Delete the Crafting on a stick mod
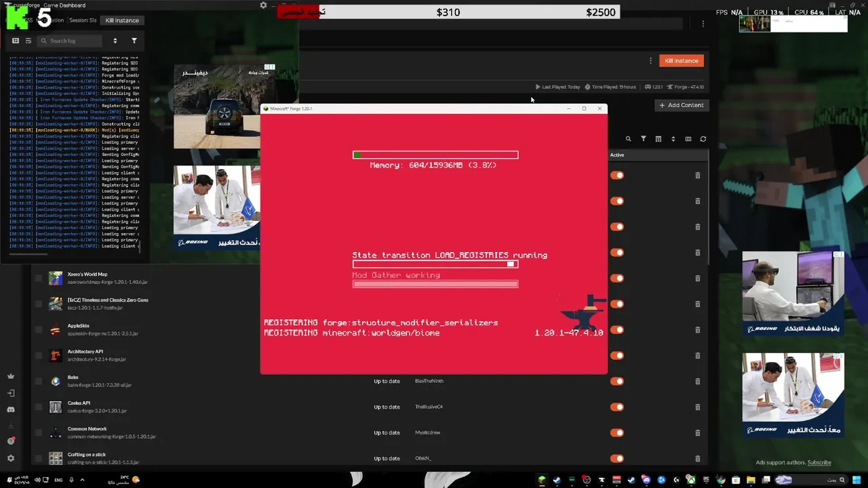This screenshot has width=868, height=488. tap(698, 458)
